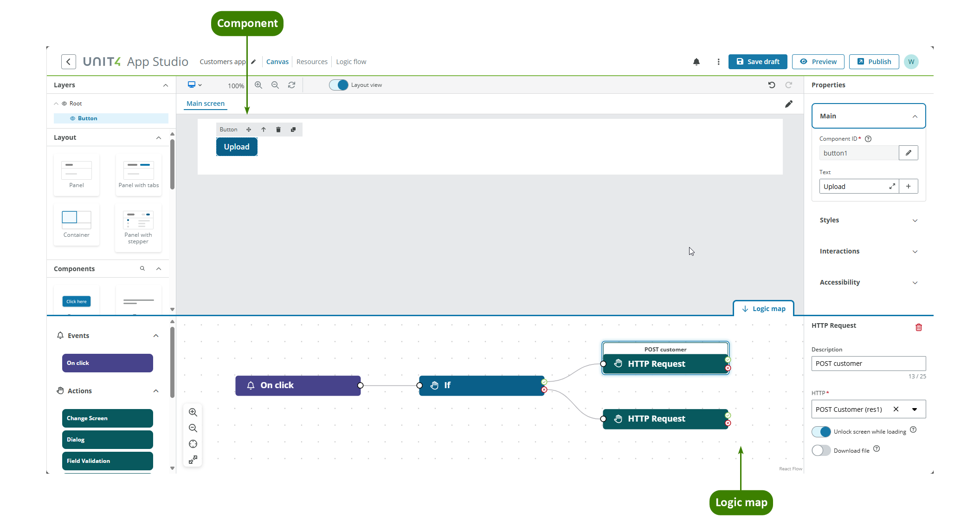The image size is (980, 520).
Task: Open the Logic flow tab
Action: [351, 61]
